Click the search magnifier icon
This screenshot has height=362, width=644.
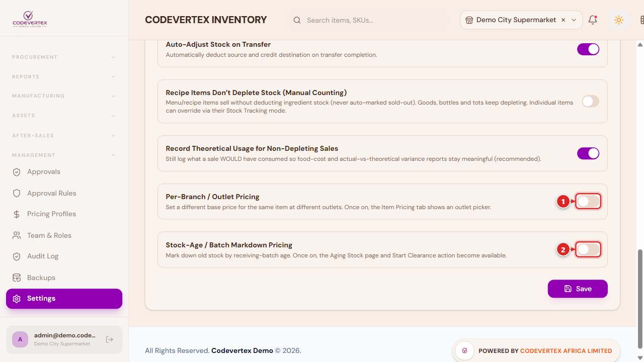pos(297,20)
